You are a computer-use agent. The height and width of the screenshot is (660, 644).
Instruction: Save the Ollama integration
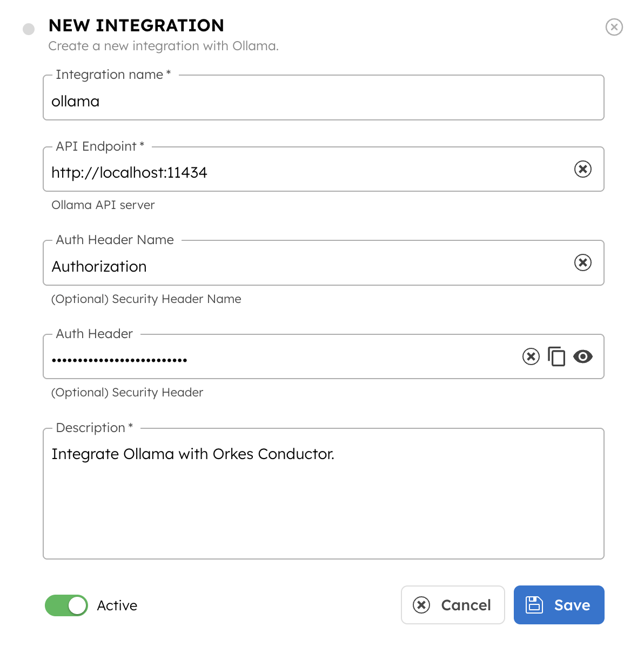(559, 605)
